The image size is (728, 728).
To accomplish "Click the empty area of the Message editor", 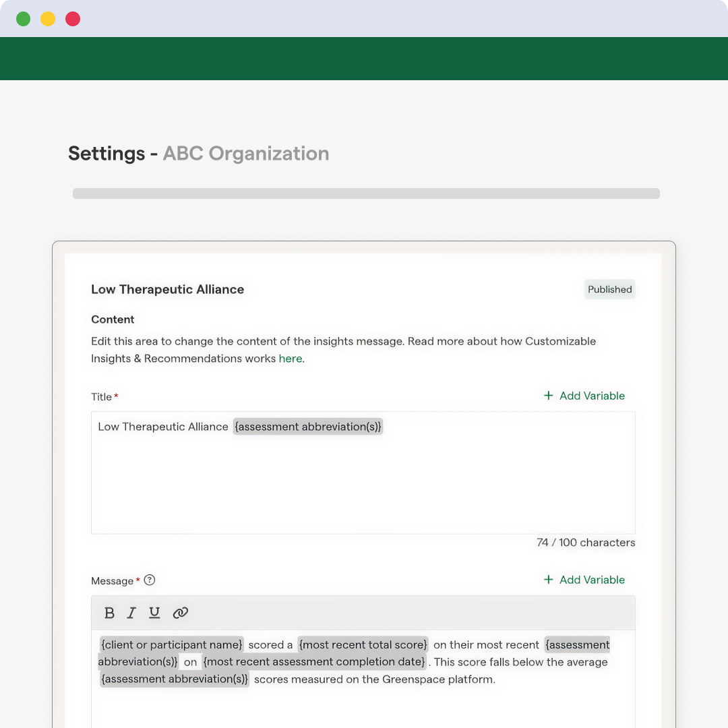I will 363,708.
